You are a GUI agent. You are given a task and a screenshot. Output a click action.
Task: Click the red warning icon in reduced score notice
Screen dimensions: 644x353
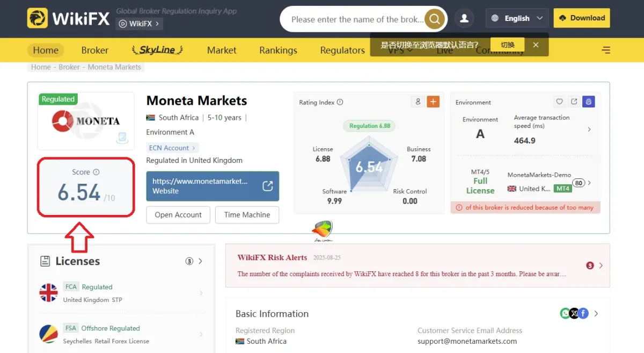459,207
